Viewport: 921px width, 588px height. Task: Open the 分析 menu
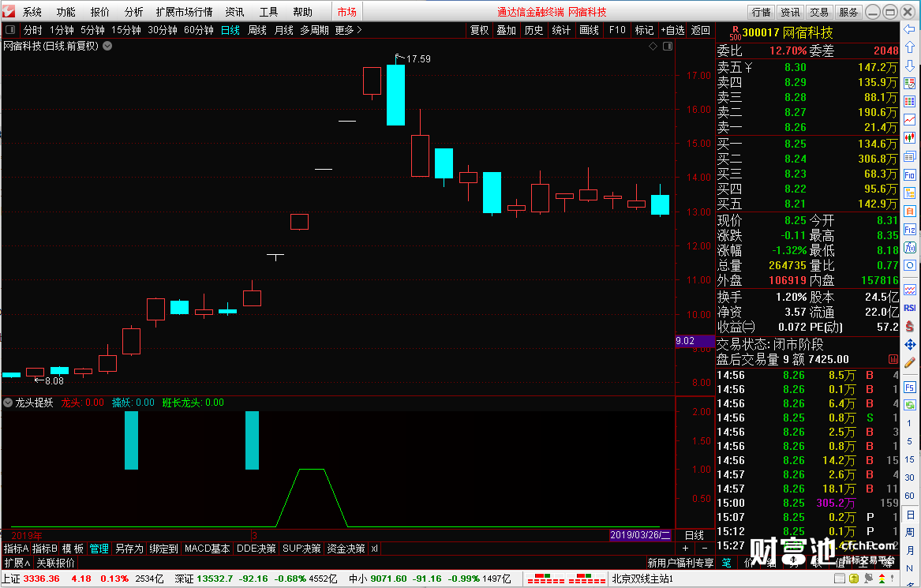tap(134, 12)
